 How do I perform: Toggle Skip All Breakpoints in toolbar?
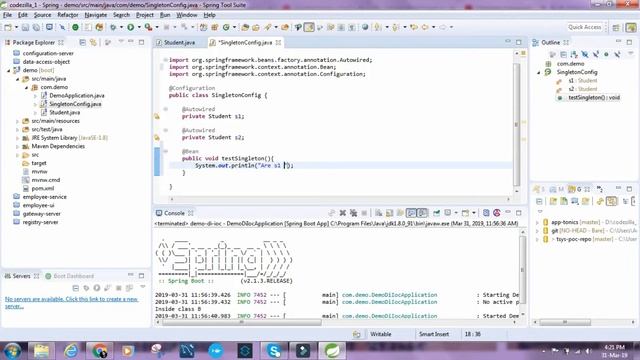pyautogui.click(x=62, y=27)
